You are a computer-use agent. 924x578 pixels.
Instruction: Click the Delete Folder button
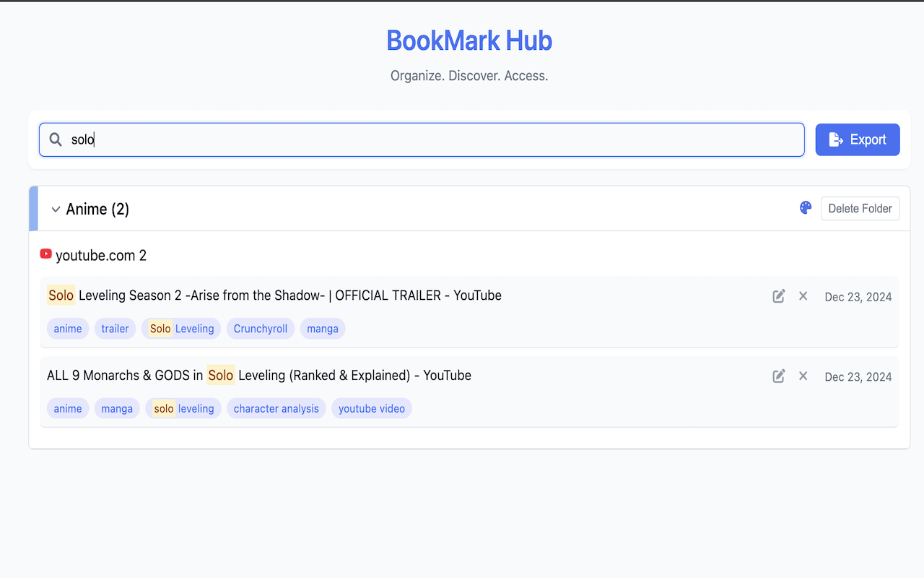click(x=860, y=208)
